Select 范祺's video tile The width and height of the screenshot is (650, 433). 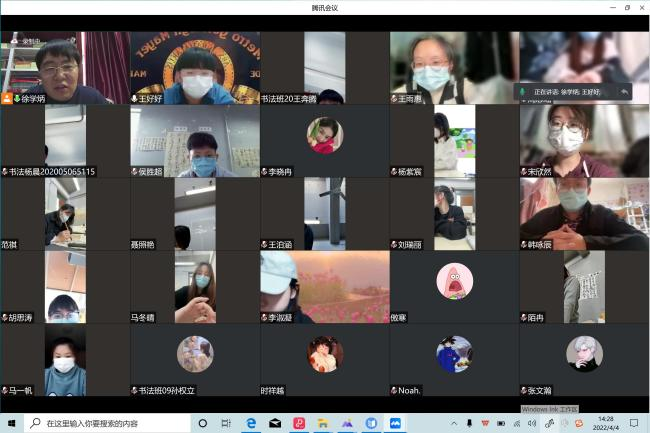(x=65, y=214)
